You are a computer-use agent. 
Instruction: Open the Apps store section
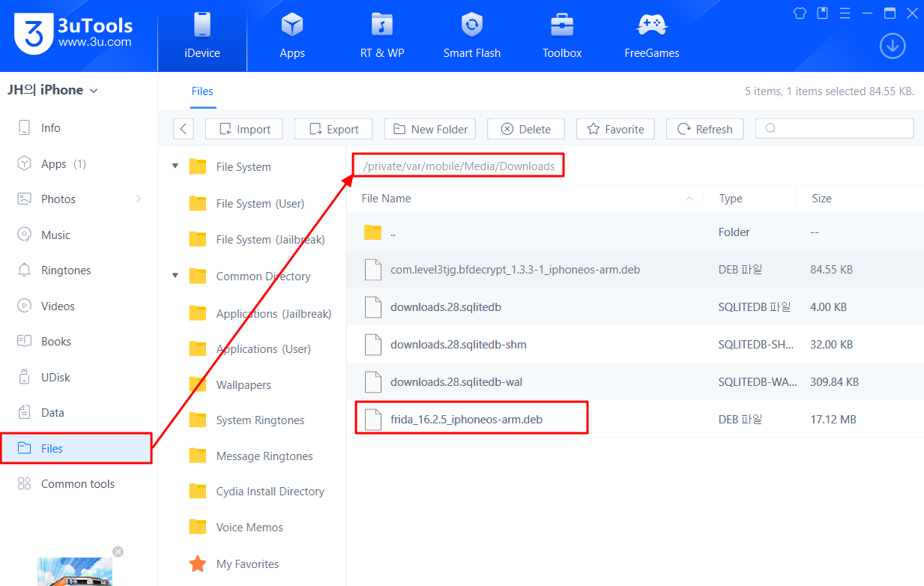[292, 36]
